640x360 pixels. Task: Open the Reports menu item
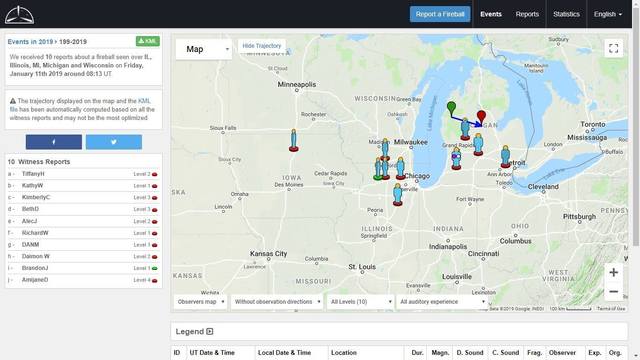coord(527,14)
